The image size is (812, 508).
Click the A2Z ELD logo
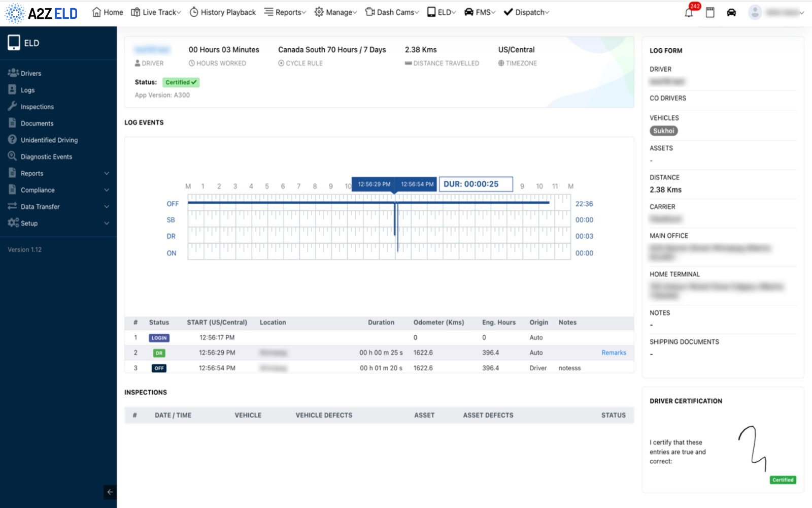tap(42, 13)
